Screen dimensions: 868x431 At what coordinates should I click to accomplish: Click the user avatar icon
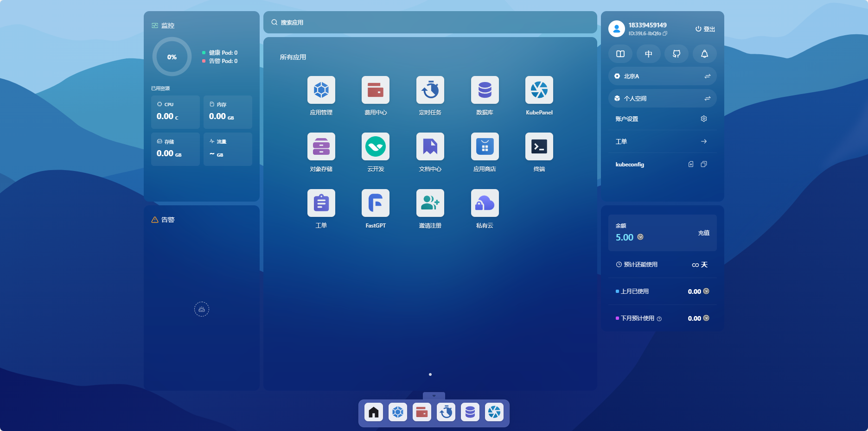point(617,29)
